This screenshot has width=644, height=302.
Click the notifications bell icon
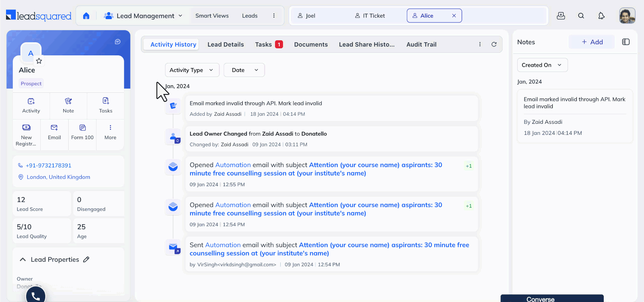point(601,16)
